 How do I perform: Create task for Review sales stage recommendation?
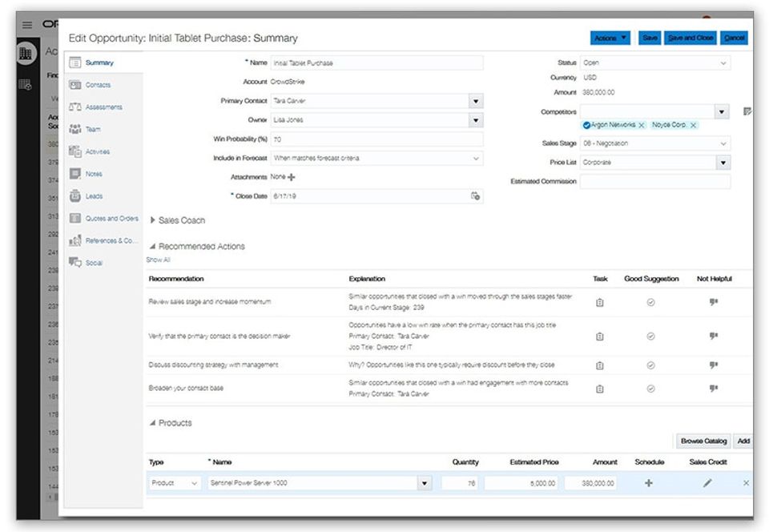pyautogui.click(x=599, y=303)
